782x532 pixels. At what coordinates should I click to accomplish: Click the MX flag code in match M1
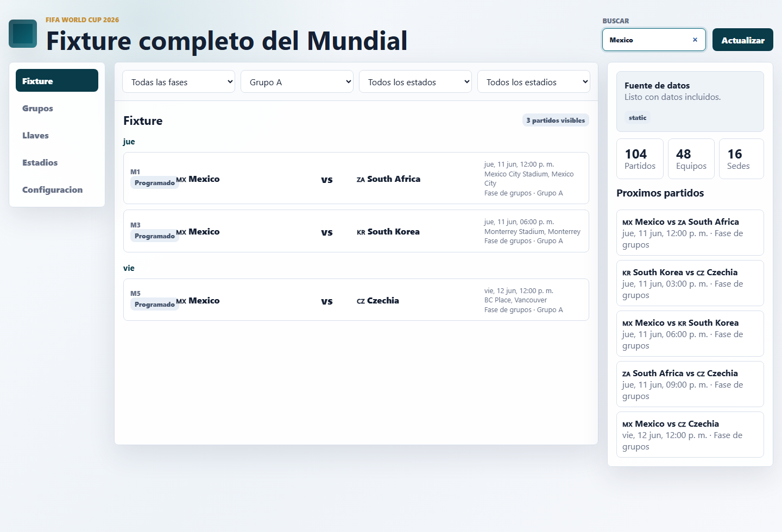tap(181, 180)
